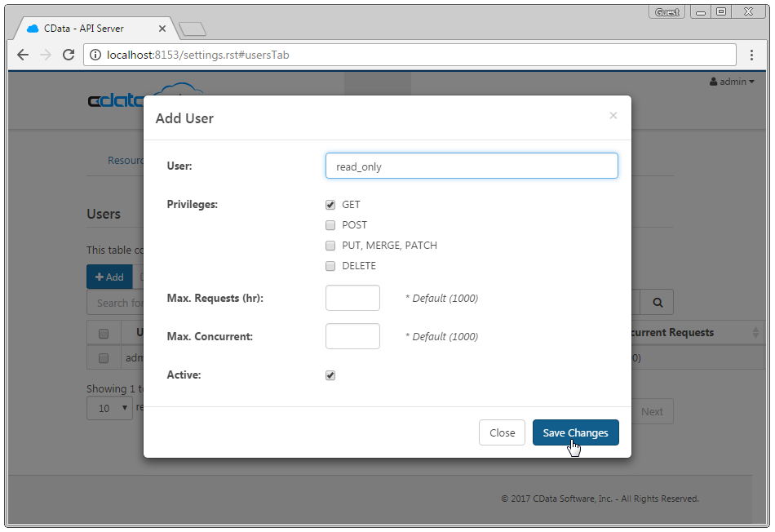Click the sort arrows on Concurrent Requests column
This screenshot has width=775, height=532.
[x=755, y=333]
